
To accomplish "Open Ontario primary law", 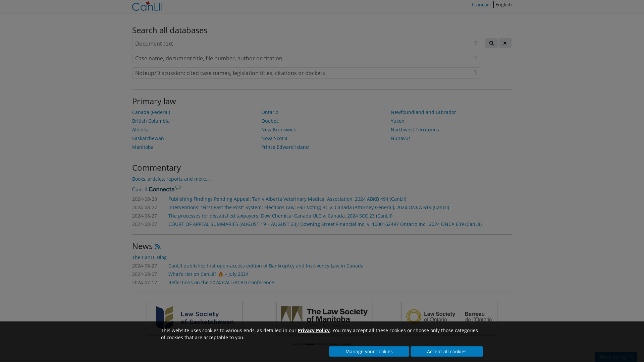I will pyautogui.click(x=270, y=112).
